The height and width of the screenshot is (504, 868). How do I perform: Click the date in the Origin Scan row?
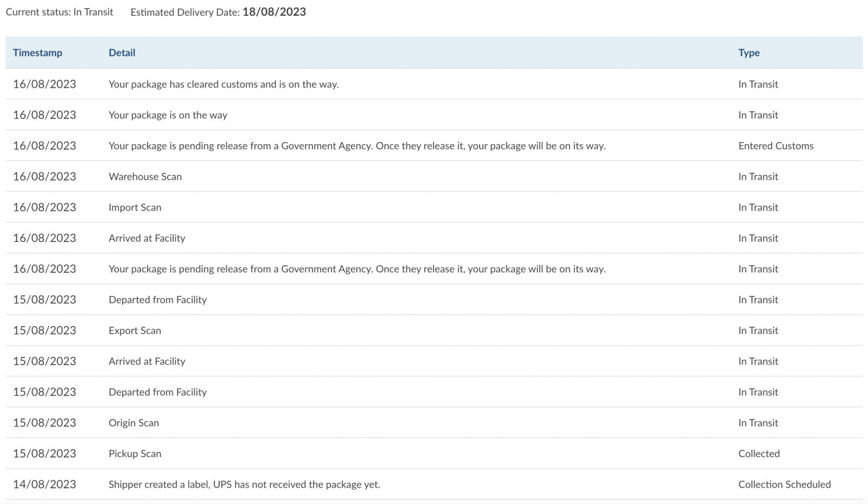point(44,423)
